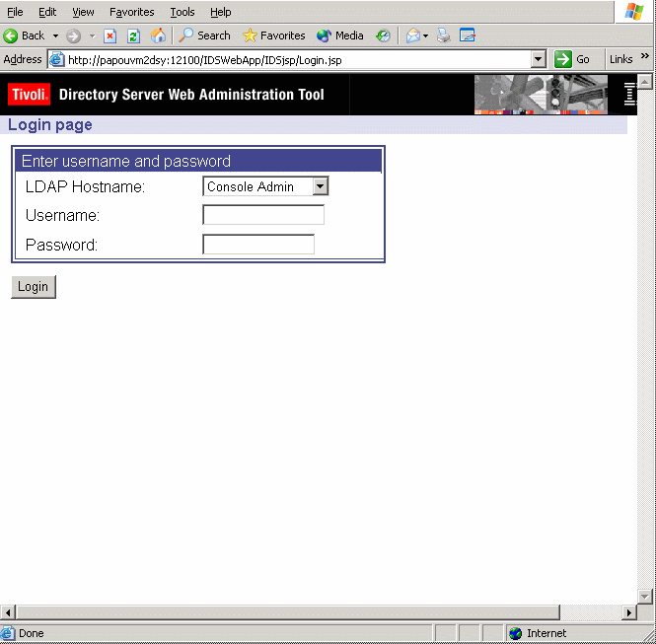The width and height of the screenshot is (656, 644).
Task: Open the Media toolbar button
Action: click(340, 36)
